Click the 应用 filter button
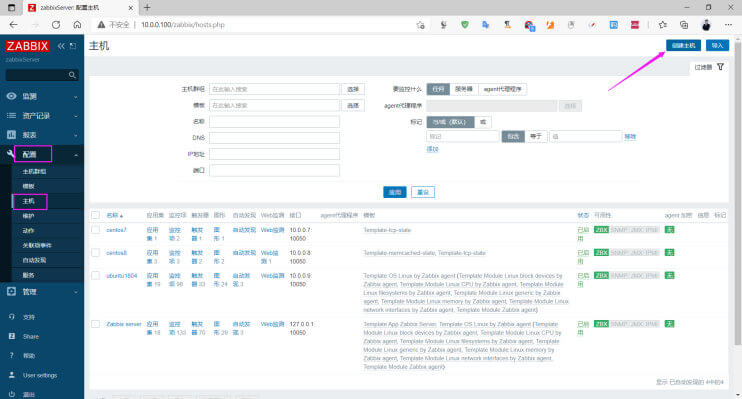The image size is (742, 399). 395,192
